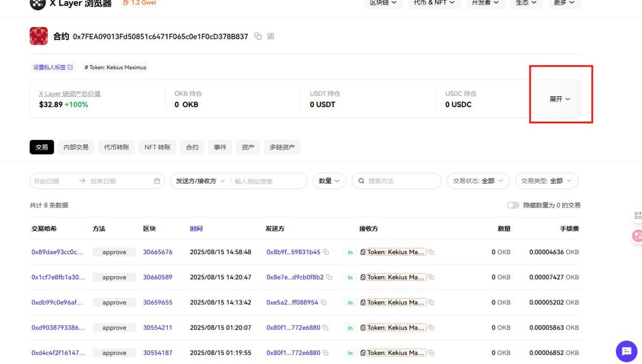The height and width of the screenshot is (364, 642).
Task: Open transaction hash 0xd4c4f2f16147...
Action: pyautogui.click(x=58, y=353)
